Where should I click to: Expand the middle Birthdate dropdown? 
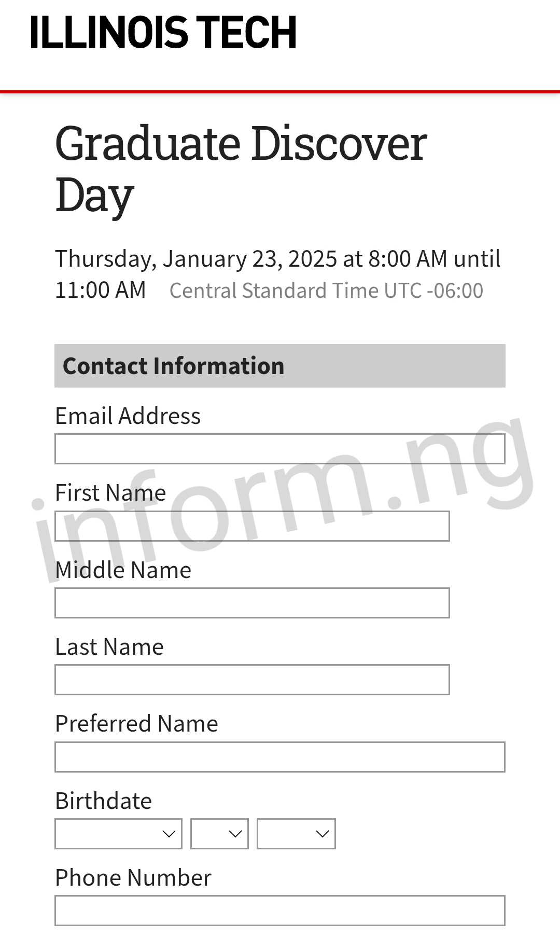pyautogui.click(x=219, y=834)
